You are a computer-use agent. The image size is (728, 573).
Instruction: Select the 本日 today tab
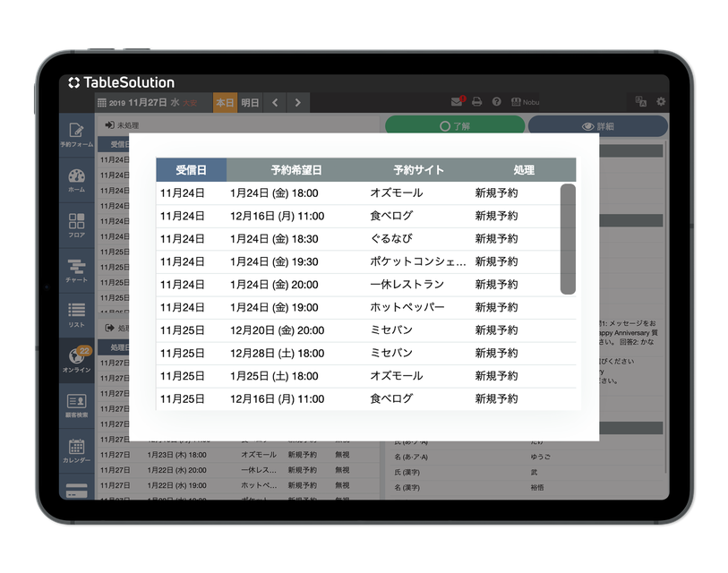(225, 103)
